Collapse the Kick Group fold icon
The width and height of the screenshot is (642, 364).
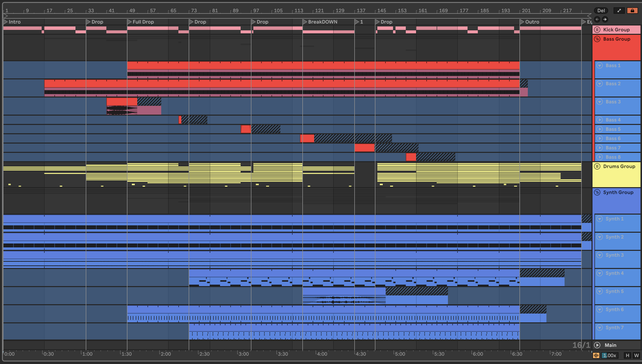point(597,29)
